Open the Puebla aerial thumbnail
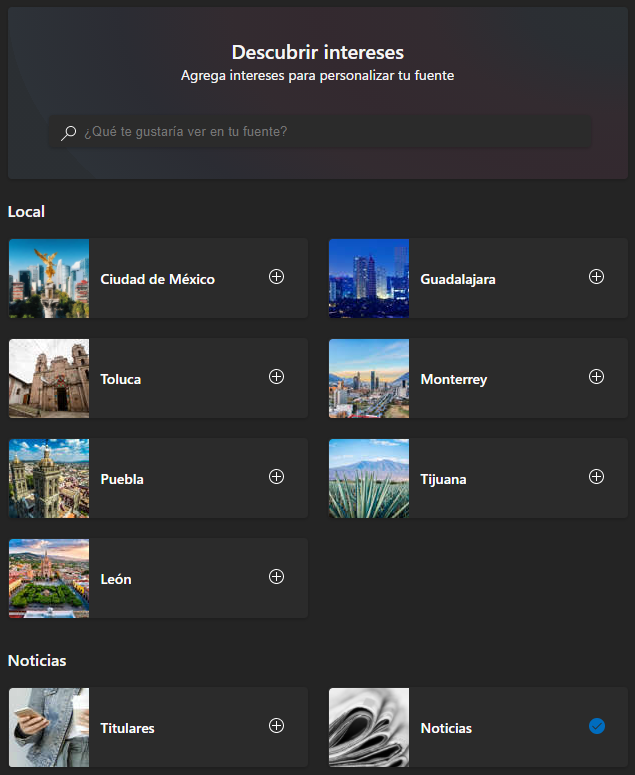This screenshot has height=775, width=635. tap(49, 478)
